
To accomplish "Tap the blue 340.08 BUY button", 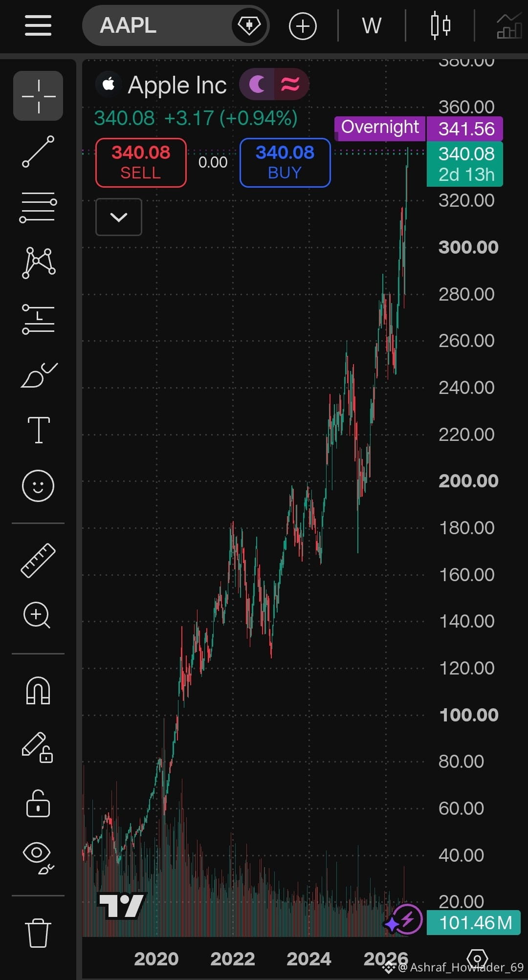I will tap(285, 162).
